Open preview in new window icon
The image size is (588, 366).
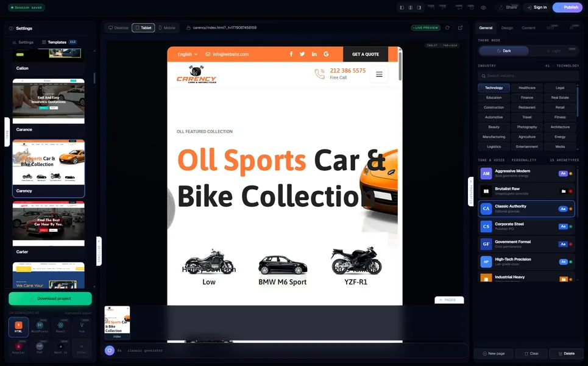tap(460, 28)
